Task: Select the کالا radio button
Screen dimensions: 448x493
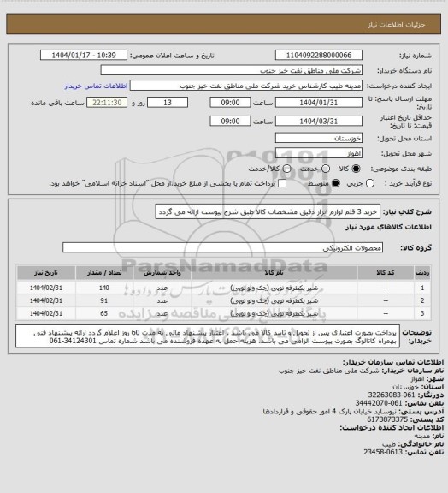Action: pyautogui.click(x=356, y=169)
